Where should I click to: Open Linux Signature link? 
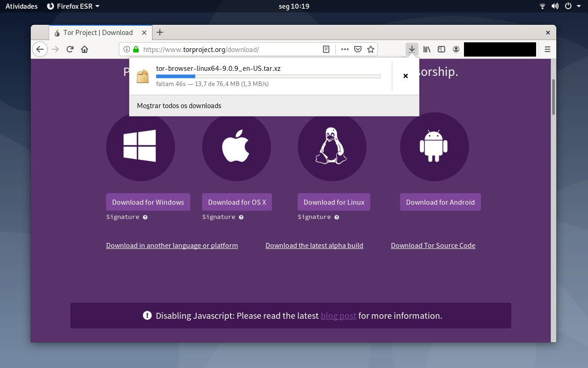coord(314,217)
